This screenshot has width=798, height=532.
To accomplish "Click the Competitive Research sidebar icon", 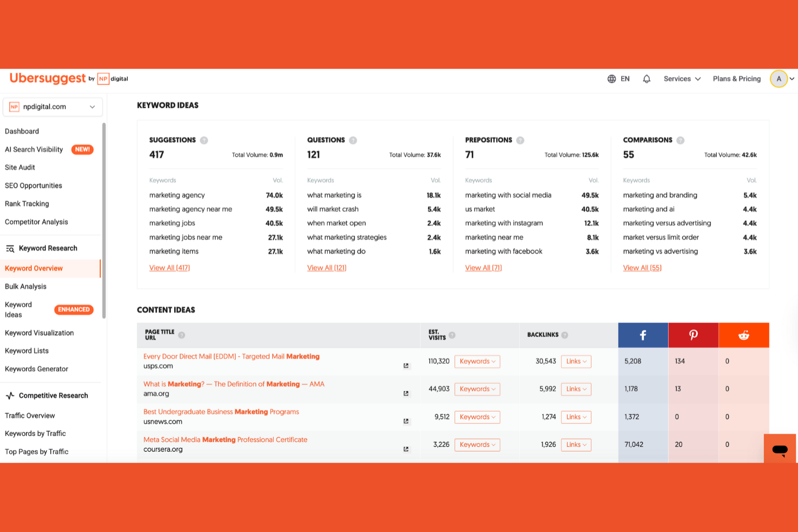I will tap(10, 395).
